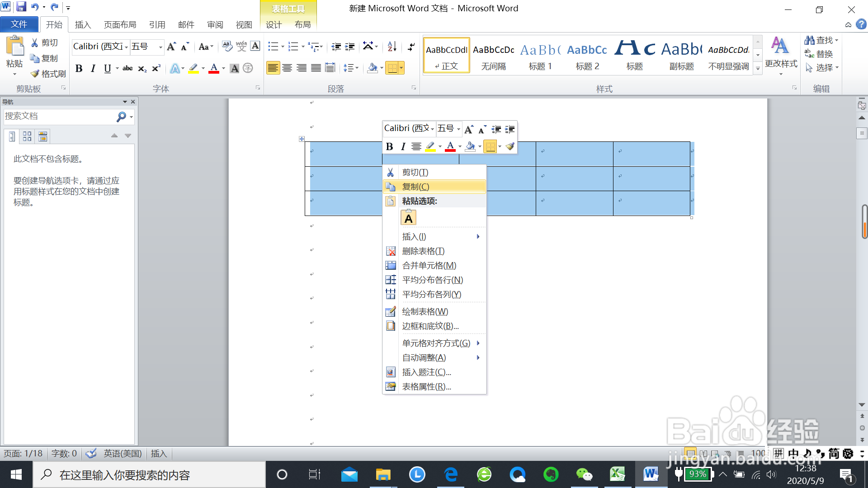Open the ribbon font size dropdown
Viewport: 868px width, 488px height.
(160, 47)
